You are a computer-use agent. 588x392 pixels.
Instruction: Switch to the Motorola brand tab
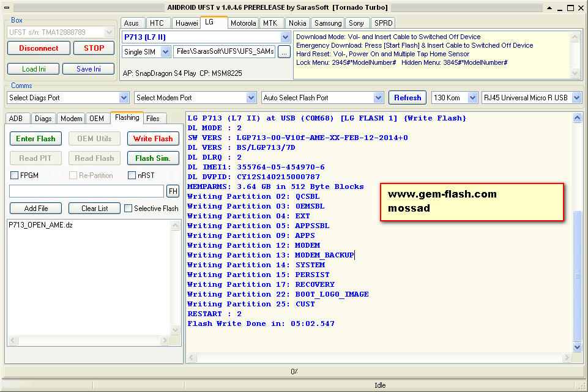click(243, 23)
